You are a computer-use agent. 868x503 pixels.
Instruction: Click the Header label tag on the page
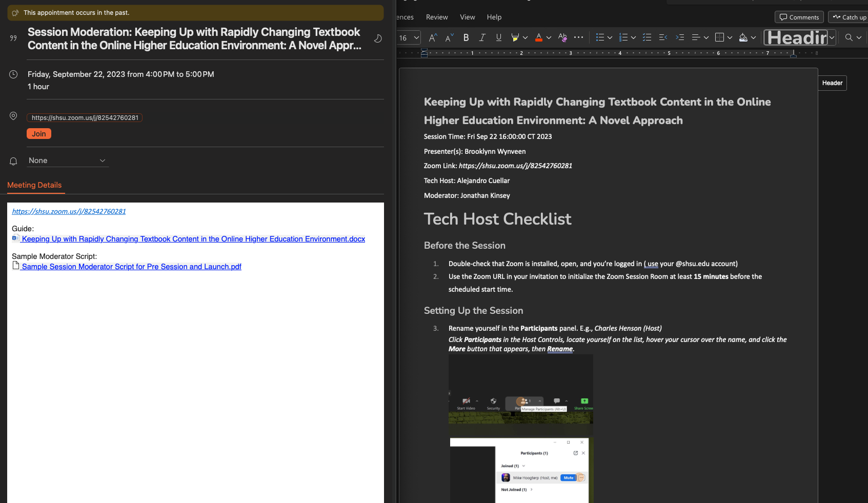(832, 83)
